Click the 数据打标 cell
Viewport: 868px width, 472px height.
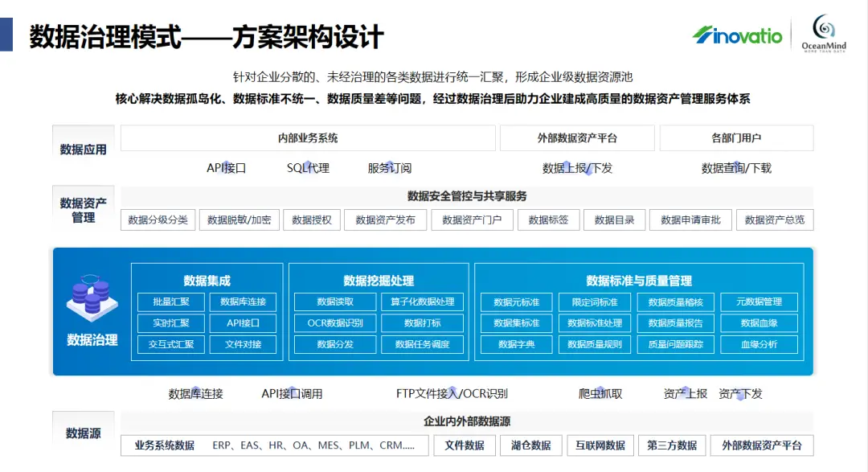click(423, 323)
